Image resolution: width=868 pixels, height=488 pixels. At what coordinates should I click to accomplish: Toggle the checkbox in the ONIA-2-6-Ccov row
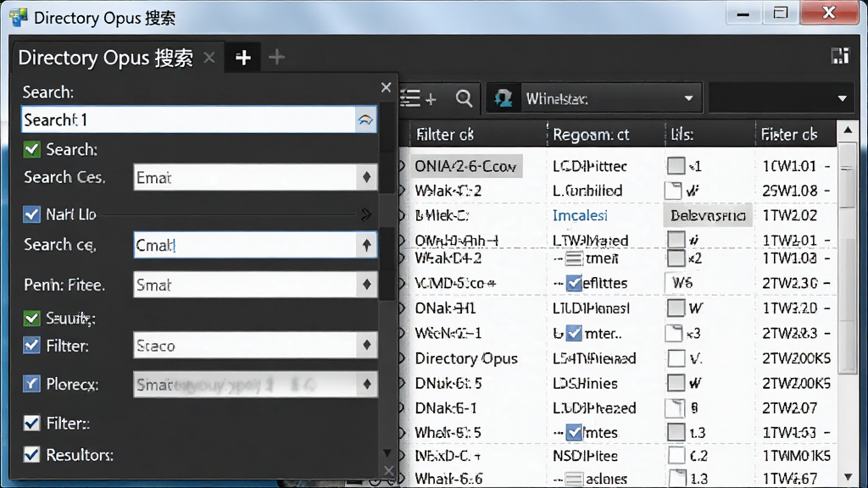(x=676, y=165)
